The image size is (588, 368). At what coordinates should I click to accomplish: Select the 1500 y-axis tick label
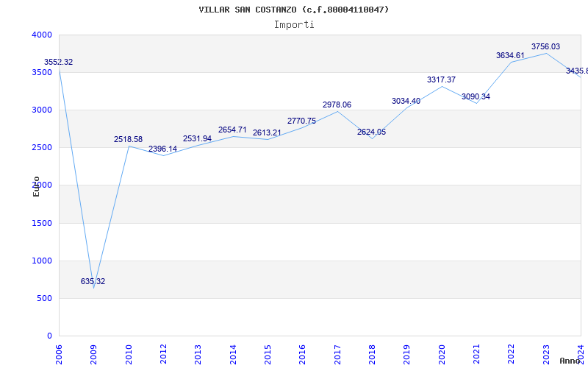[x=42, y=223]
